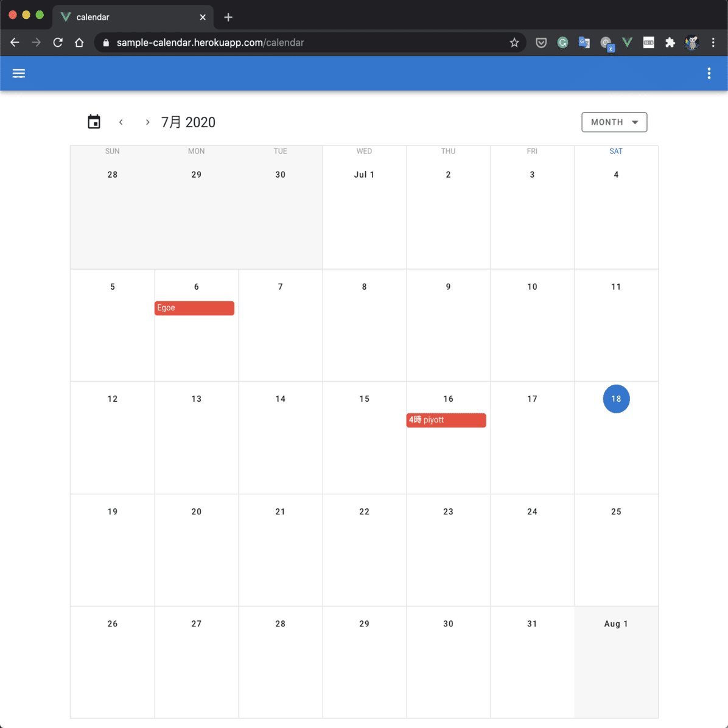Go to previous month chevron

click(121, 122)
